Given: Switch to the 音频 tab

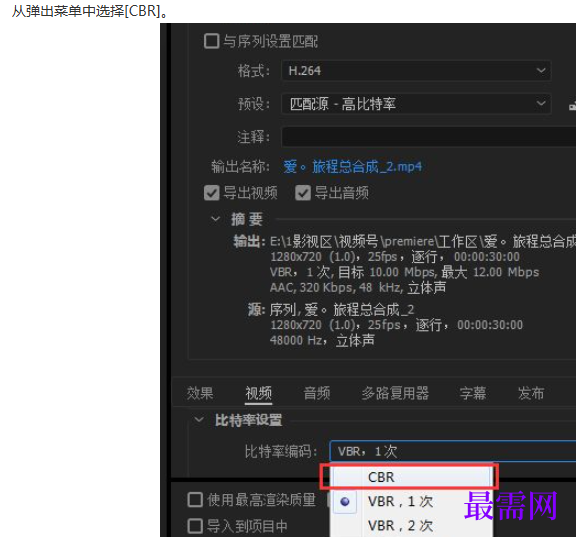Looking at the screenshot, I should point(317,393).
